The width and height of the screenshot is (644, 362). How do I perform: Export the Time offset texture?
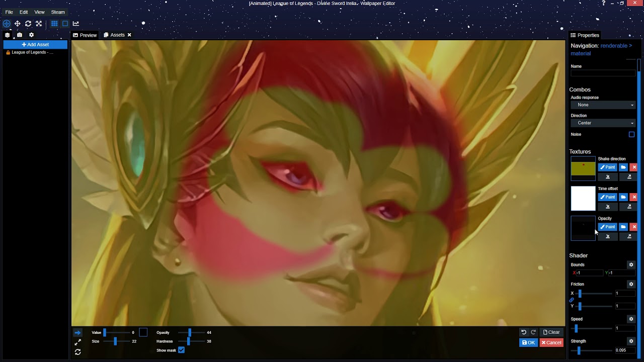coord(629,207)
